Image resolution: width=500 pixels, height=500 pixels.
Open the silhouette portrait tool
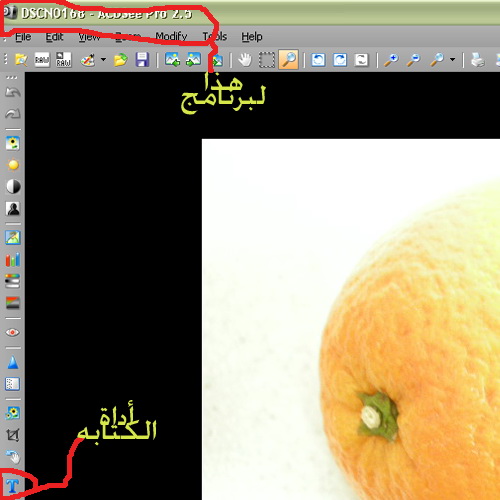tap(13, 208)
